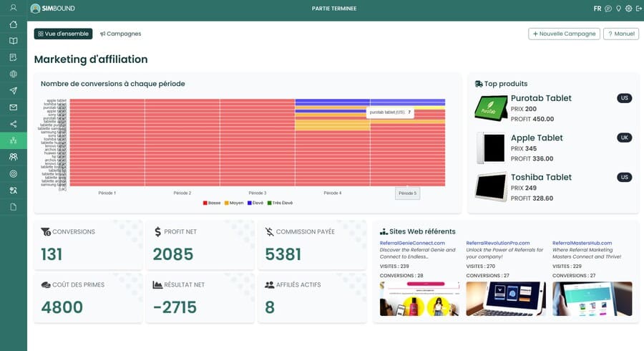Viewport: 644px width, 351px height.
Task: Select the Purotab Tablet product name
Action: pyautogui.click(x=541, y=98)
